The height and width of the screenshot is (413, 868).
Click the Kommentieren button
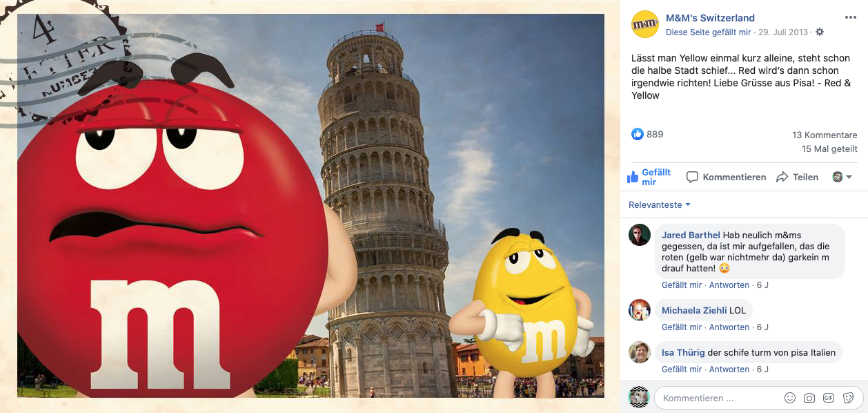pyautogui.click(x=727, y=177)
